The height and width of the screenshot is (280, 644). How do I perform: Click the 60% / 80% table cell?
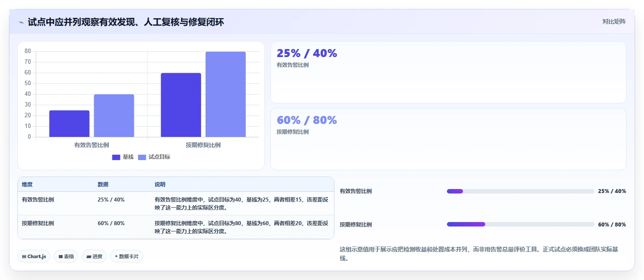pos(111,223)
